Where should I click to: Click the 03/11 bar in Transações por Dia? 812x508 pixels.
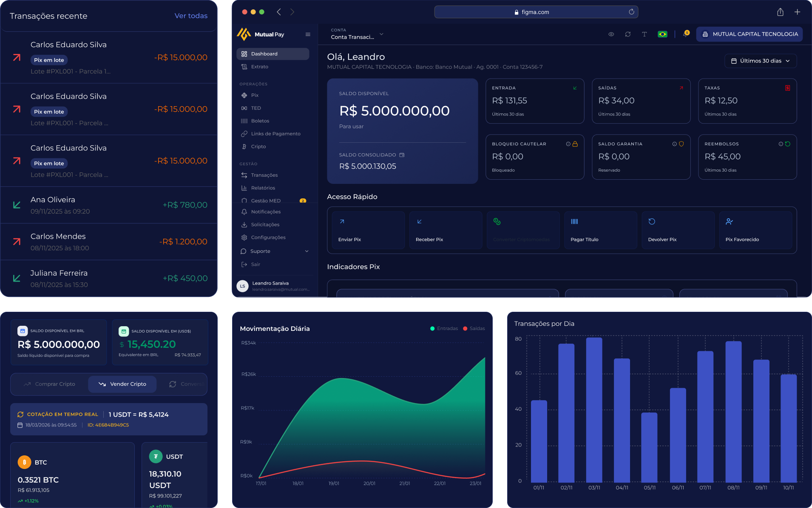click(594, 410)
